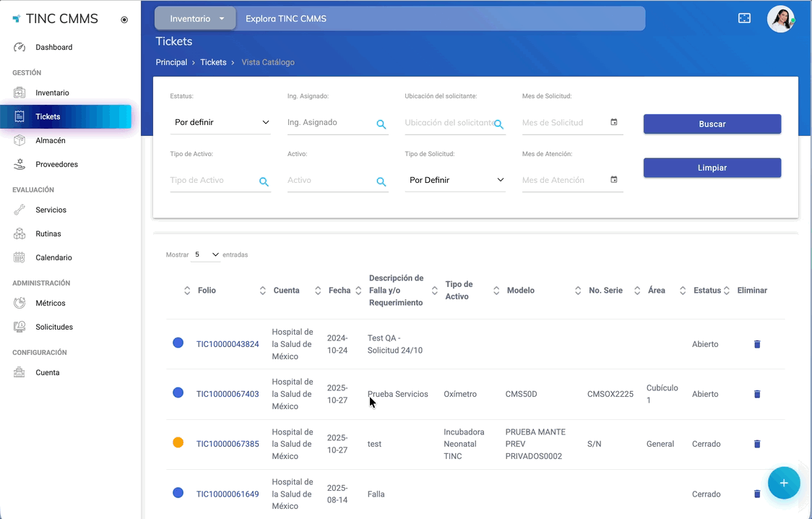The width and height of the screenshot is (812, 519).
Task: Click the search icon in Tipo de Activo field
Action: [x=264, y=182]
